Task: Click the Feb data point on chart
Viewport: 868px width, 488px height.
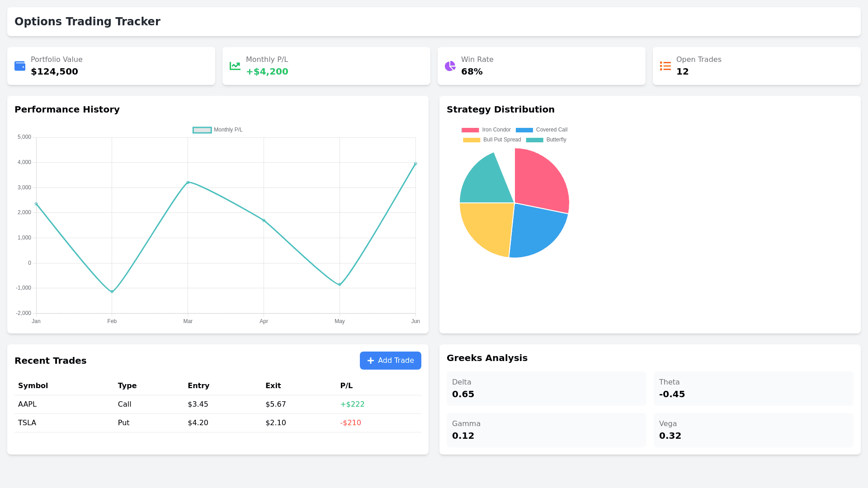Action: point(112,291)
